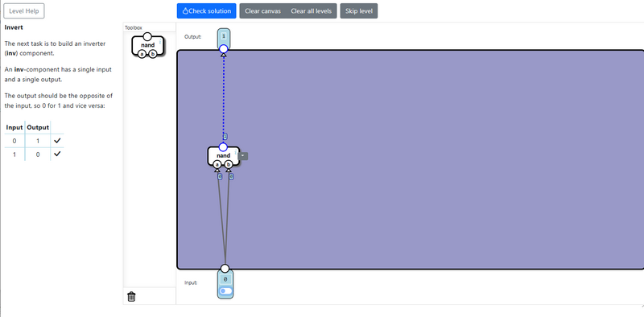Image resolution: width=644 pixels, height=317 pixels.
Task: Click the Input connector node at bottom
Action: (x=225, y=269)
